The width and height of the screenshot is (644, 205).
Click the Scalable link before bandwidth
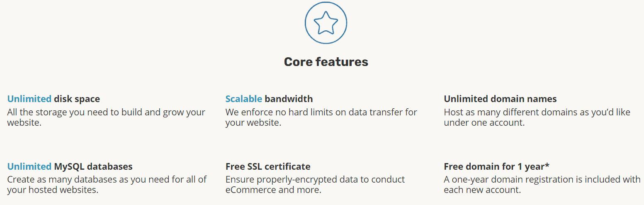[x=244, y=99]
